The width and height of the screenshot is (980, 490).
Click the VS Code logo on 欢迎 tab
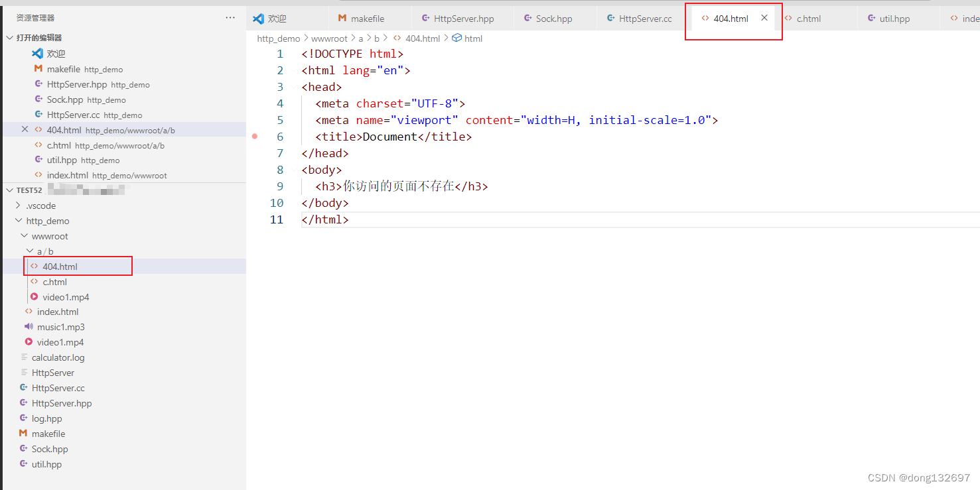pyautogui.click(x=259, y=19)
